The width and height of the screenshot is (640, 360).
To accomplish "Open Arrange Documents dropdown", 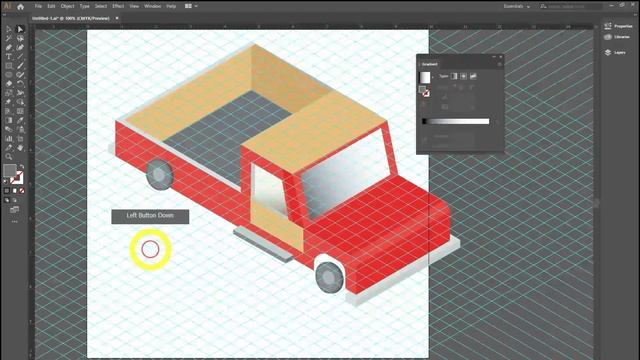I will pos(191,7).
